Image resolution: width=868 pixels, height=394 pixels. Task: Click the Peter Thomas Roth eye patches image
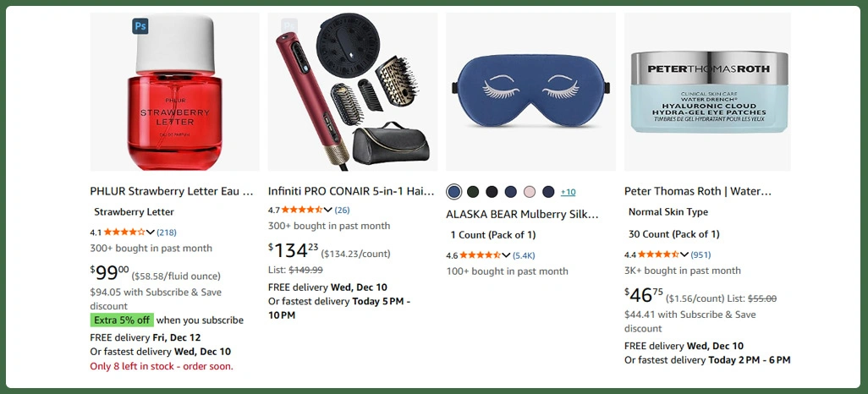point(708,92)
